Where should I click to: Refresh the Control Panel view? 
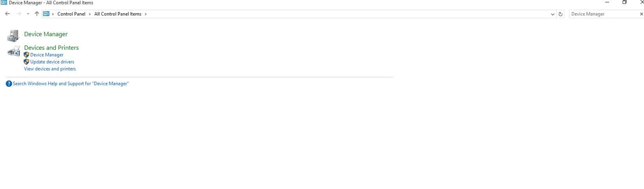[x=561, y=14]
